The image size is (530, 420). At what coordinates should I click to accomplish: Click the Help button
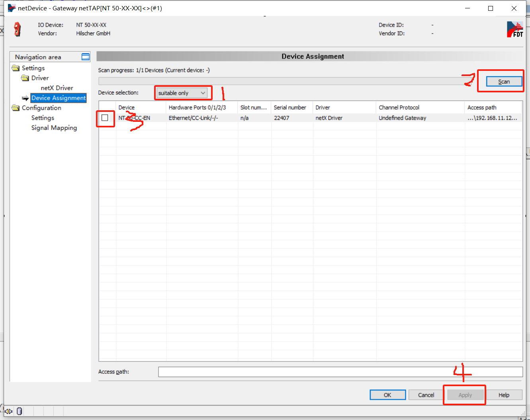click(x=504, y=395)
